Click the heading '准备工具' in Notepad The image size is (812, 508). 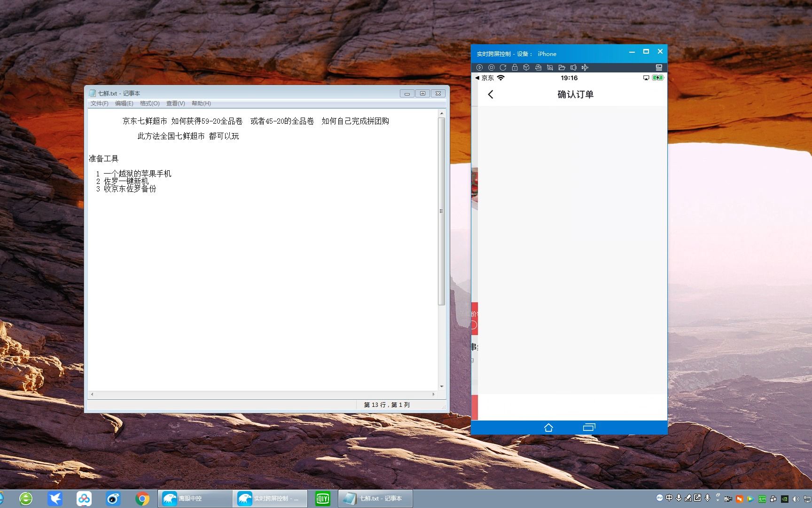pyautogui.click(x=104, y=159)
